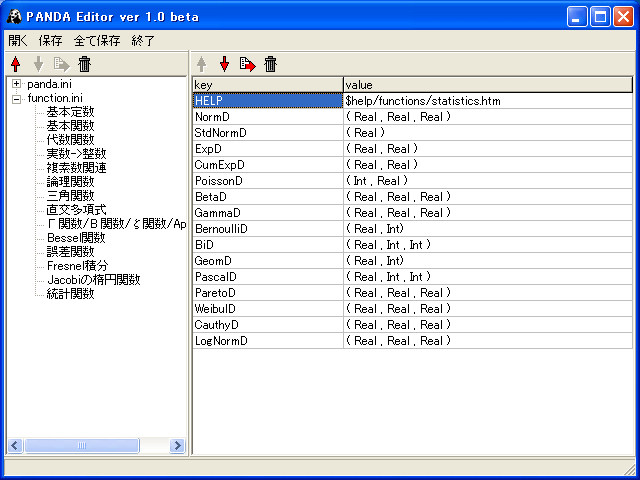This screenshot has width=640, height=480.
Task: Select Fresnel積分 in the tree
Action: coord(78,266)
